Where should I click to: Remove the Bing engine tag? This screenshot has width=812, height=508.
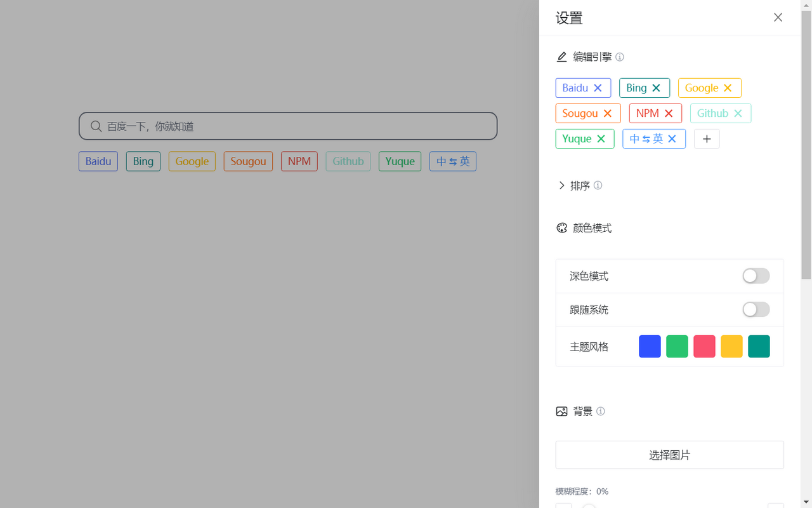[657, 88]
